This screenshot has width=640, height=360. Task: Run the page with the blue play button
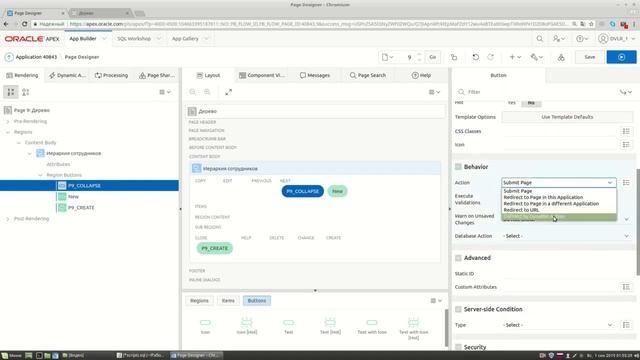(621, 57)
